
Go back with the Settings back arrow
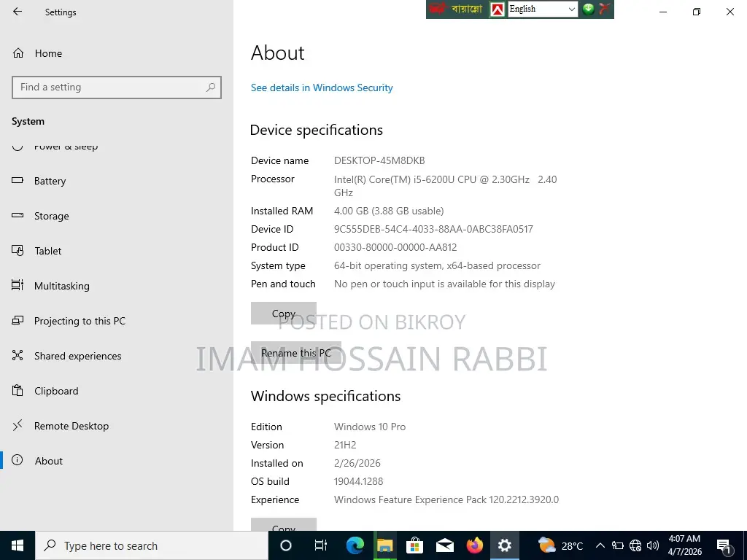pyautogui.click(x=18, y=12)
